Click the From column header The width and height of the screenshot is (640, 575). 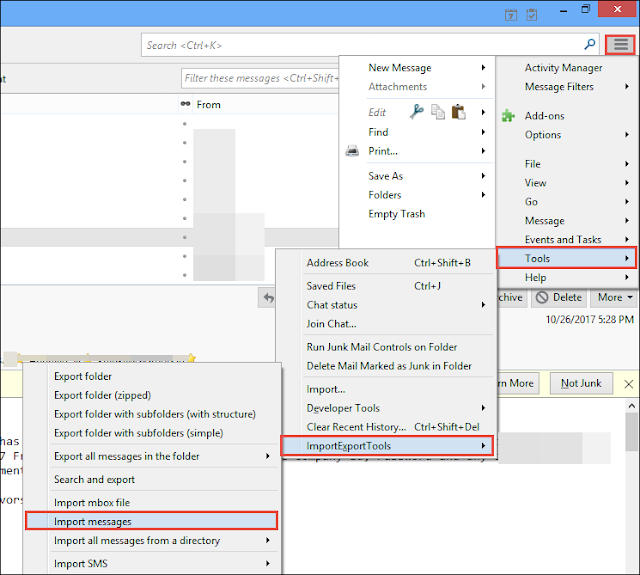click(208, 104)
